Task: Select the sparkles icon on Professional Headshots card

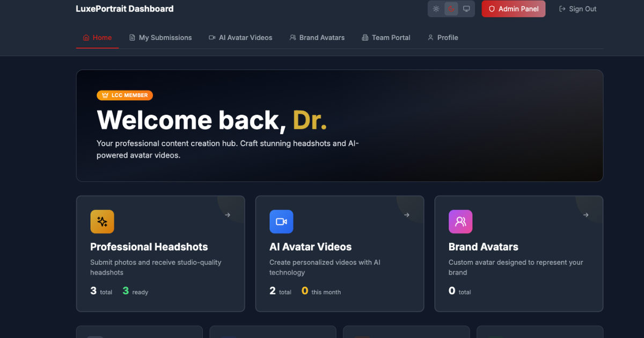Action: click(x=102, y=221)
